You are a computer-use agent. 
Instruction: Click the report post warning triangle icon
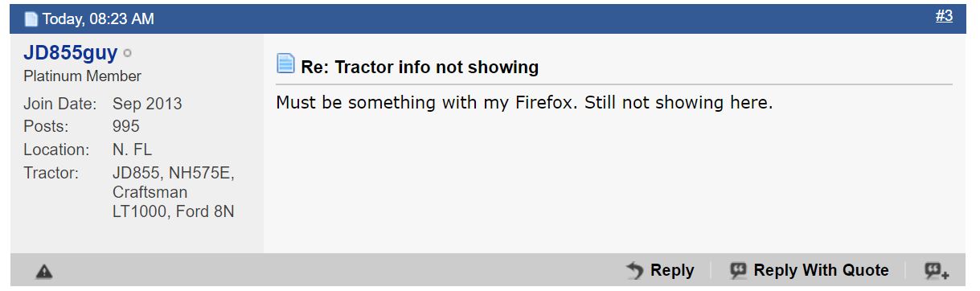[x=44, y=273]
